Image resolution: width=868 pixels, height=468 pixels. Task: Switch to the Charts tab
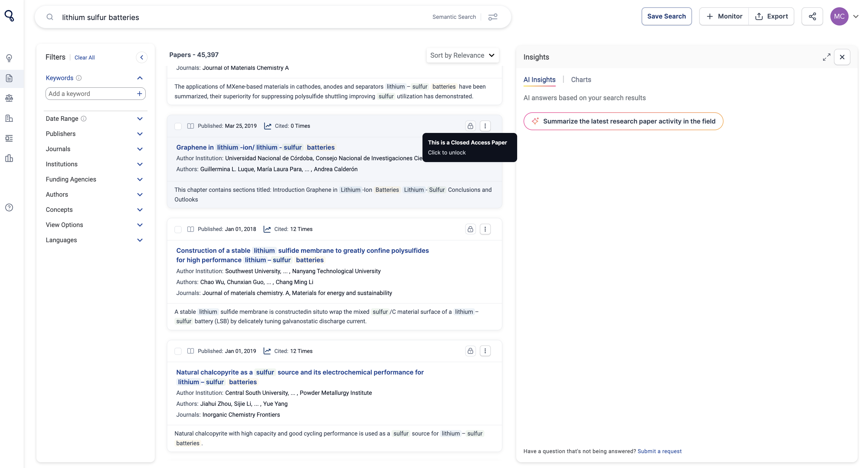pyautogui.click(x=581, y=80)
